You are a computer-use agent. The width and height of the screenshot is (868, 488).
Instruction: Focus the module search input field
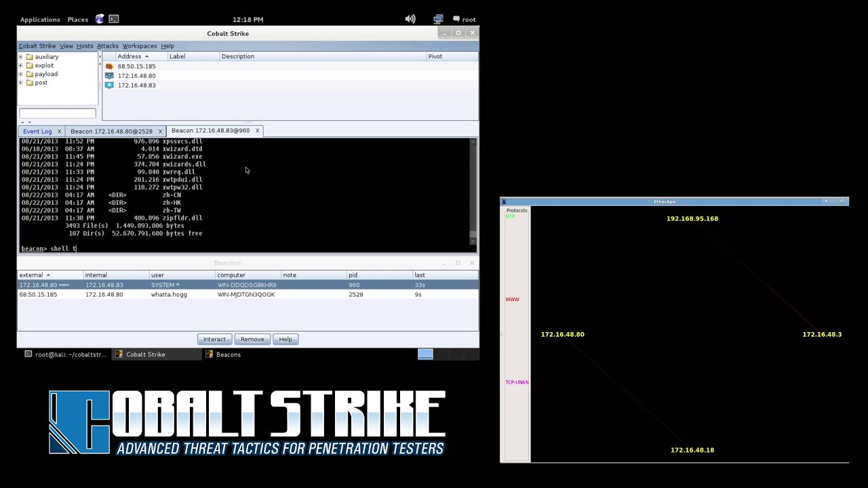point(58,113)
